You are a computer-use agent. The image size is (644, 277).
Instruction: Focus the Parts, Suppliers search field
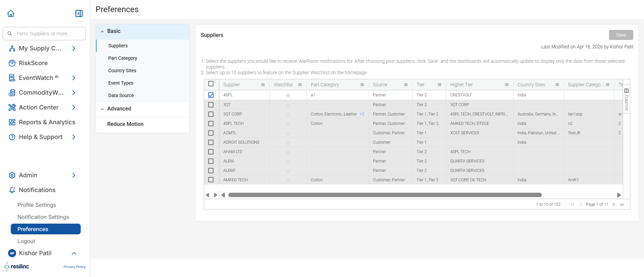(x=44, y=34)
